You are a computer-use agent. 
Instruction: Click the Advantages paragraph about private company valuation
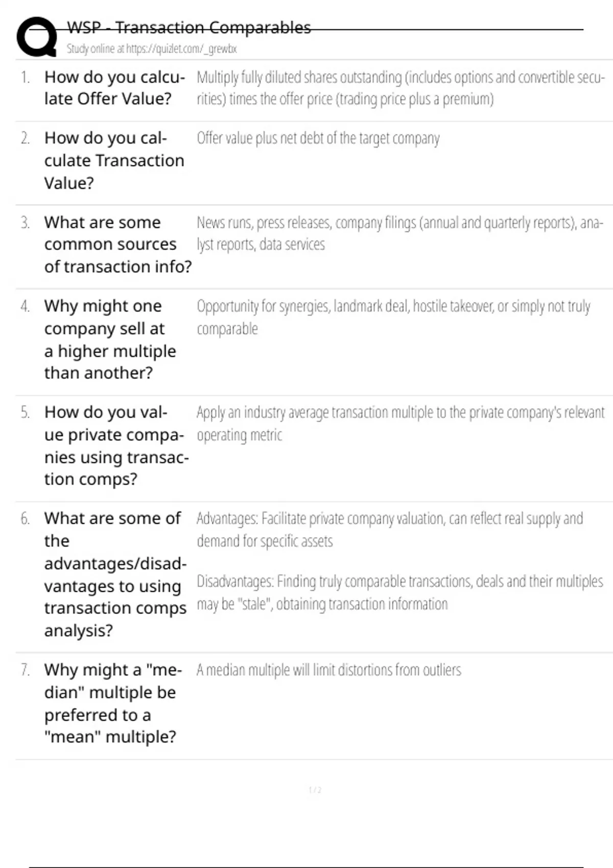389,530
